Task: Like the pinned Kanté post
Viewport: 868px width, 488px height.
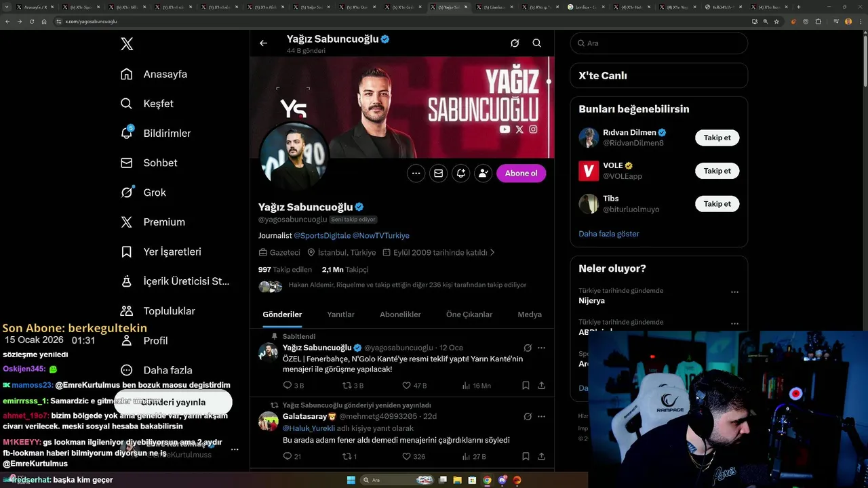Action: (414, 386)
